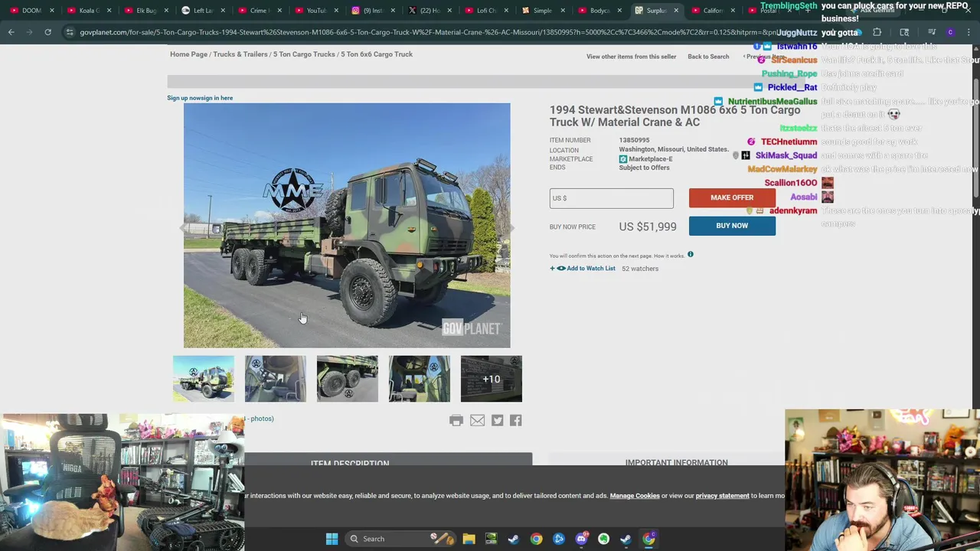Share the listing on Facebook
Image resolution: width=980 pixels, height=551 pixels.
[516, 420]
